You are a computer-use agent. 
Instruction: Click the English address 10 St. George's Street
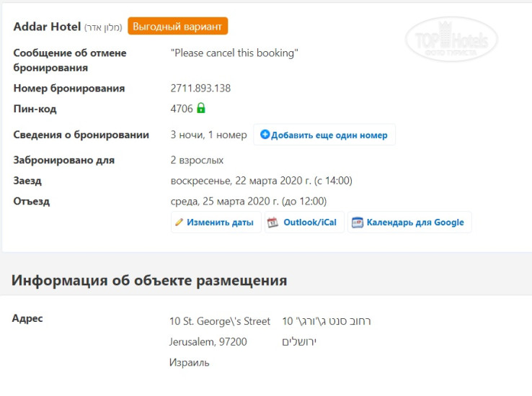(220, 321)
